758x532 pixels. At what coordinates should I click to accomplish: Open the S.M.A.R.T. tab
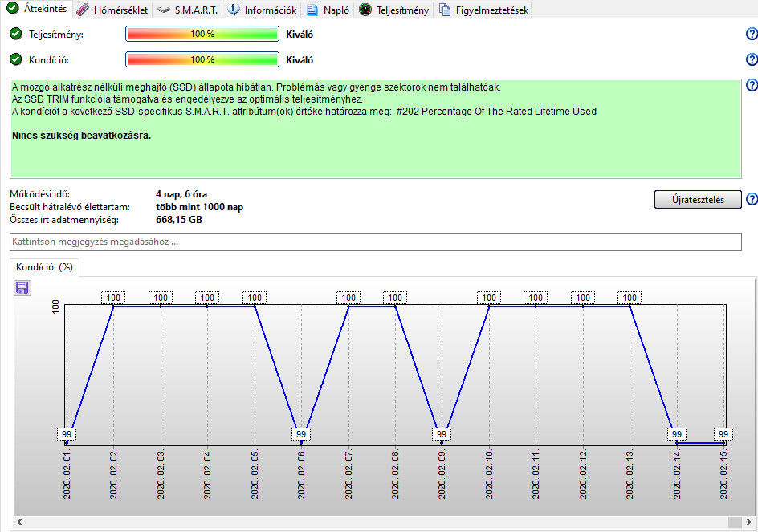(187, 10)
